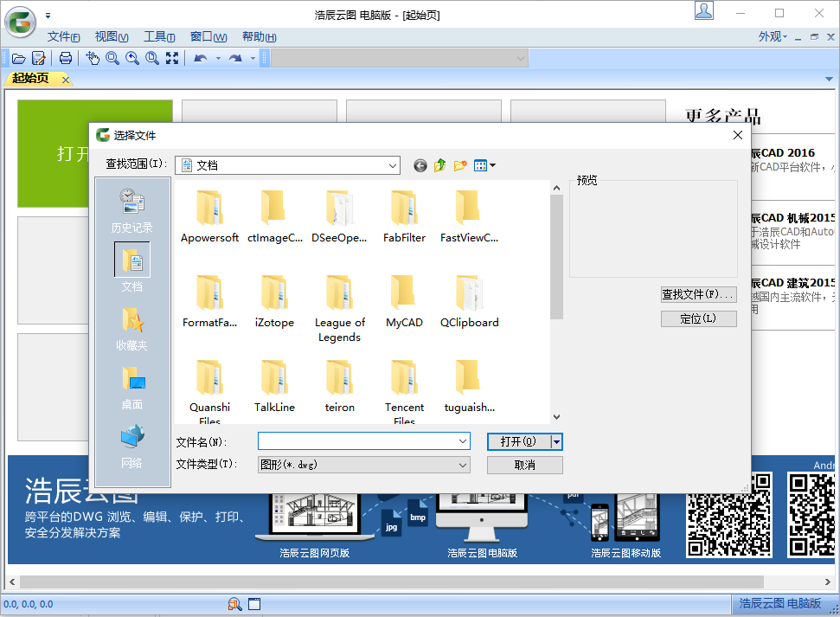Open the undo history dropdown arrow
The image size is (840, 617).
pos(218,59)
